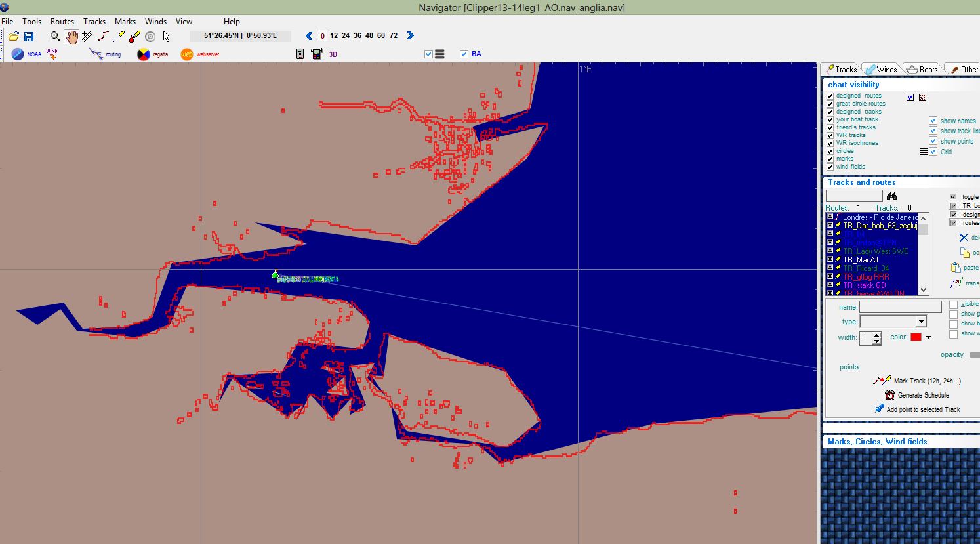The width and height of the screenshot is (980, 544).
Task: Click the binoculars search icon
Action: point(891,196)
